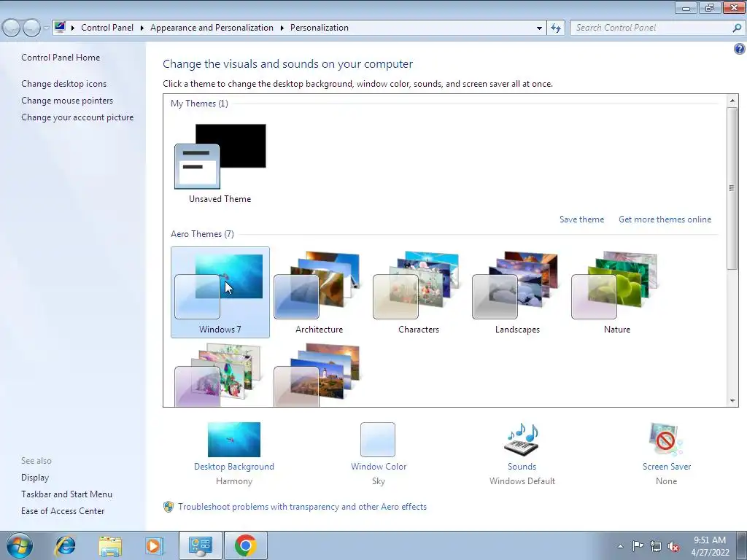Image resolution: width=747 pixels, height=560 pixels.
Task: Click the taskbar clock and date
Action: (x=710, y=546)
